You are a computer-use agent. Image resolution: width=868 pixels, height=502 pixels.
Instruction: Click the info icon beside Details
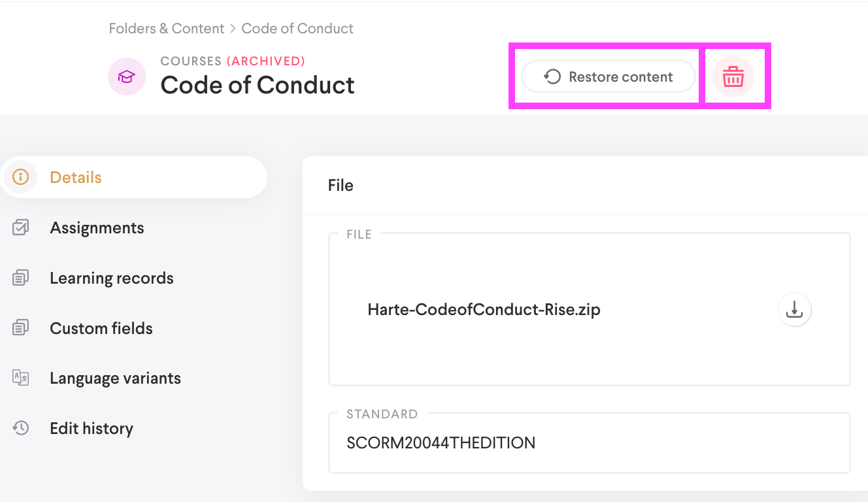tap(21, 177)
